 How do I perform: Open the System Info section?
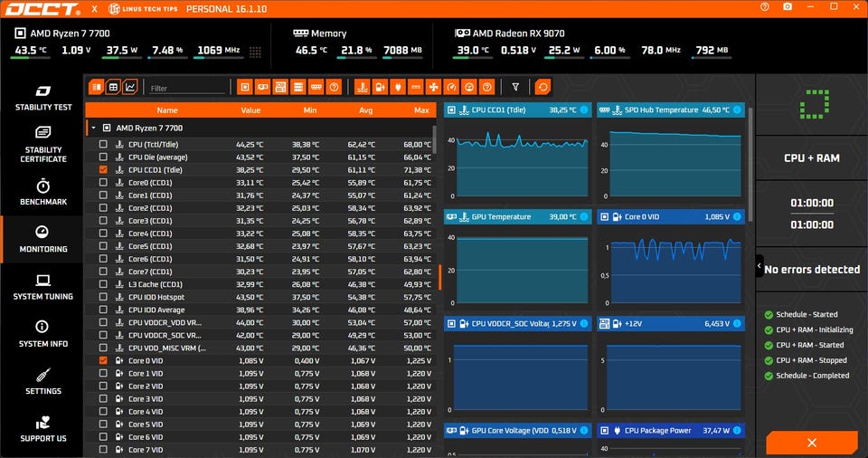[43, 334]
